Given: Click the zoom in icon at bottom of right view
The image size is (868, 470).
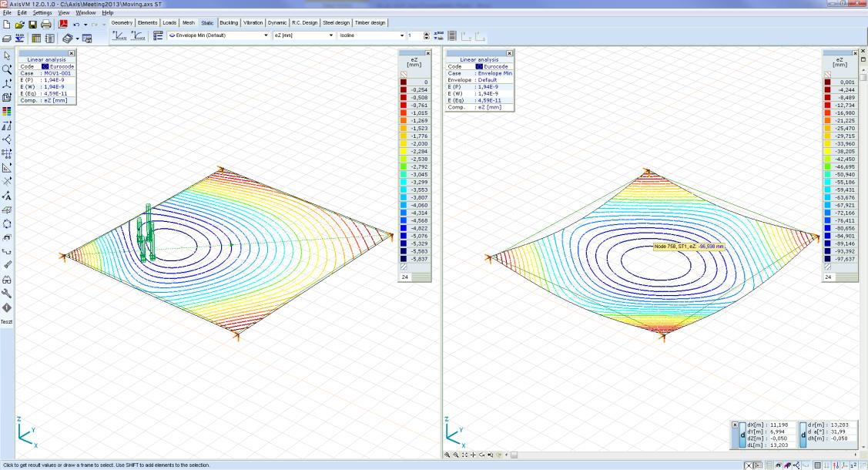Looking at the screenshot, I should (447, 455).
